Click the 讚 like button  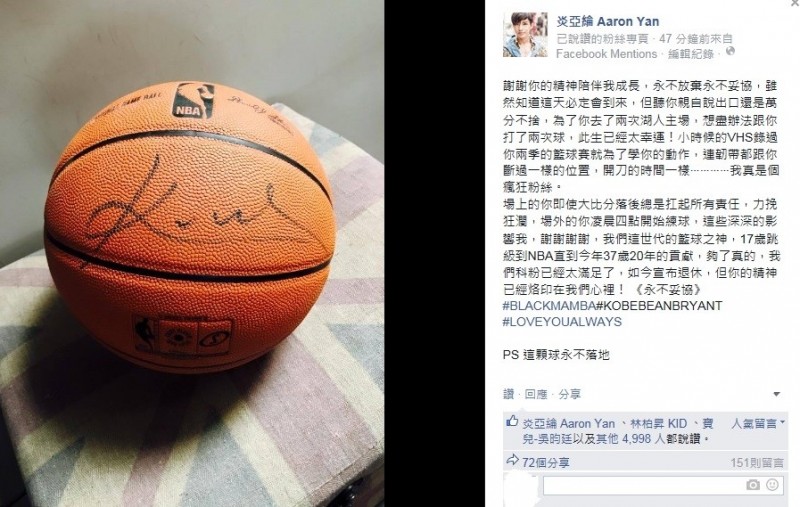click(x=509, y=394)
